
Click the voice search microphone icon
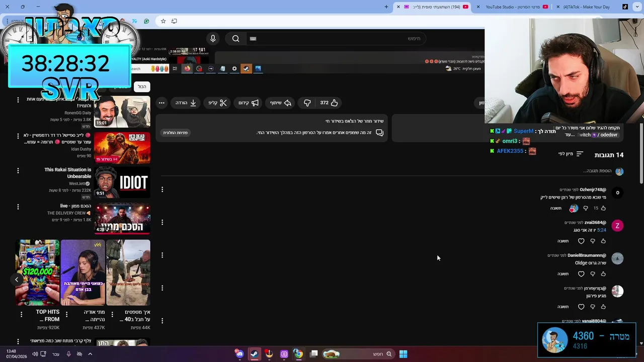click(x=213, y=38)
